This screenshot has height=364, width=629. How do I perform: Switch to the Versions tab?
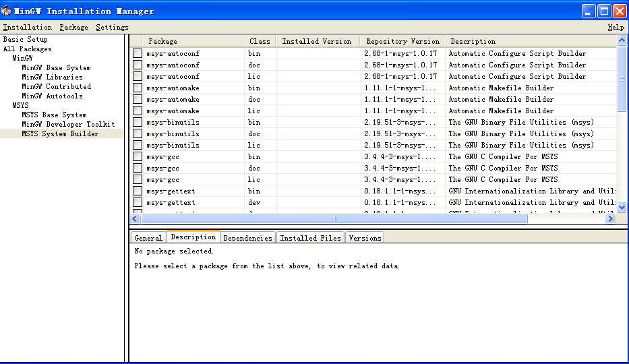tap(365, 238)
